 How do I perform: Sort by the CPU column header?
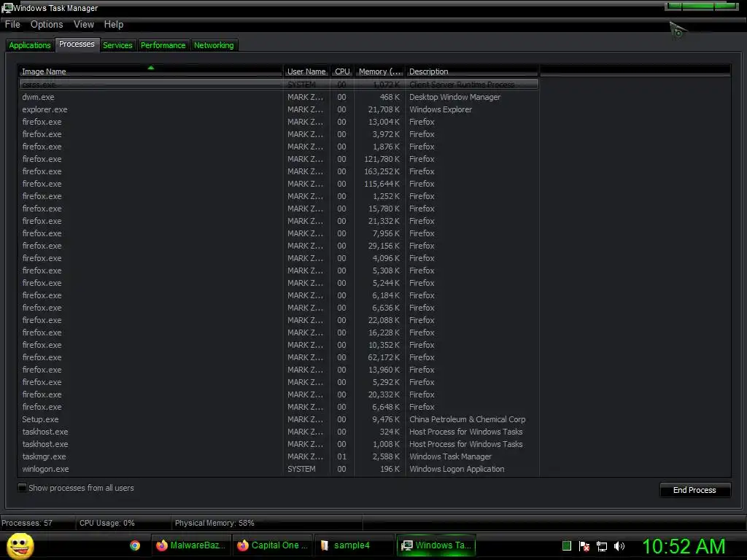click(x=342, y=71)
